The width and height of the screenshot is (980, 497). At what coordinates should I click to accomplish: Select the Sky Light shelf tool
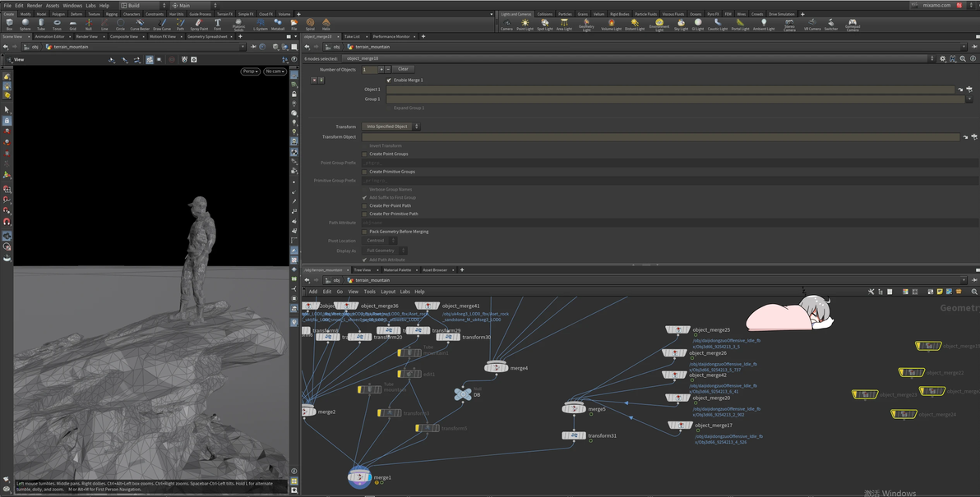(681, 24)
